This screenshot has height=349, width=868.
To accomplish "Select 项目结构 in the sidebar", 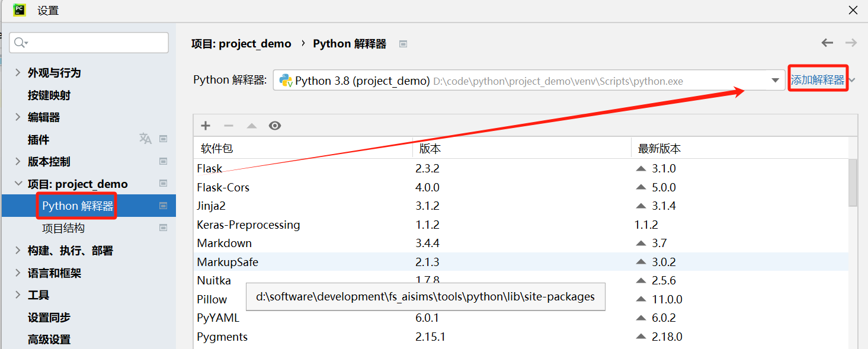I will pyautogui.click(x=63, y=228).
